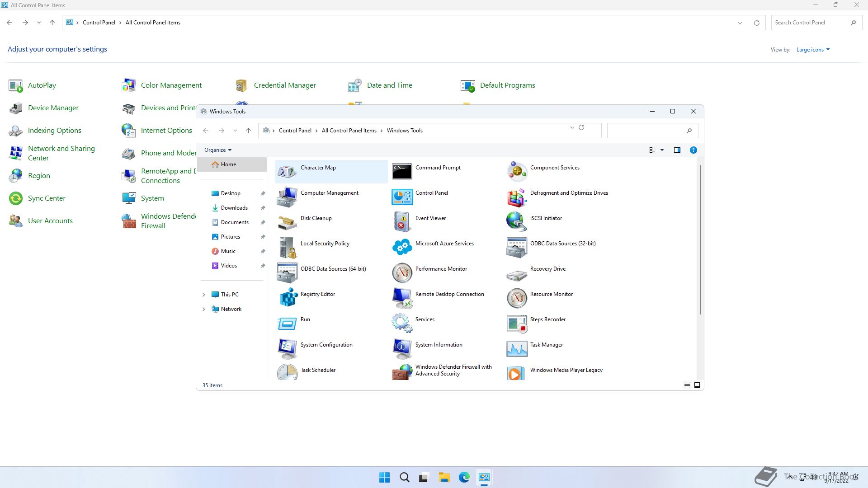Open Resource Monitor icon
Viewport: 868px width, 488px height.
click(517, 298)
